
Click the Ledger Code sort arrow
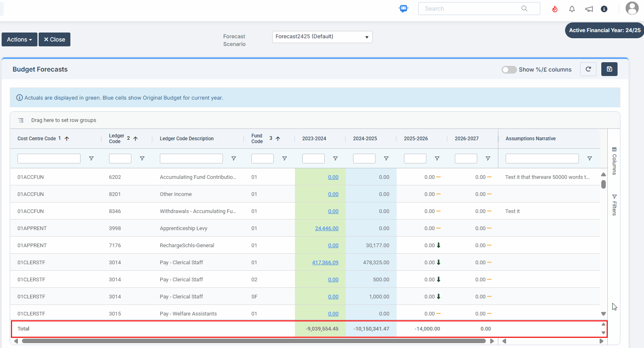(135, 139)
